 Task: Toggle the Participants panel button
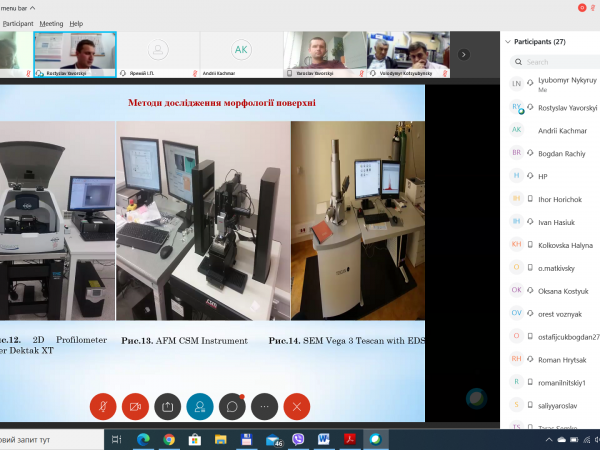199,405
